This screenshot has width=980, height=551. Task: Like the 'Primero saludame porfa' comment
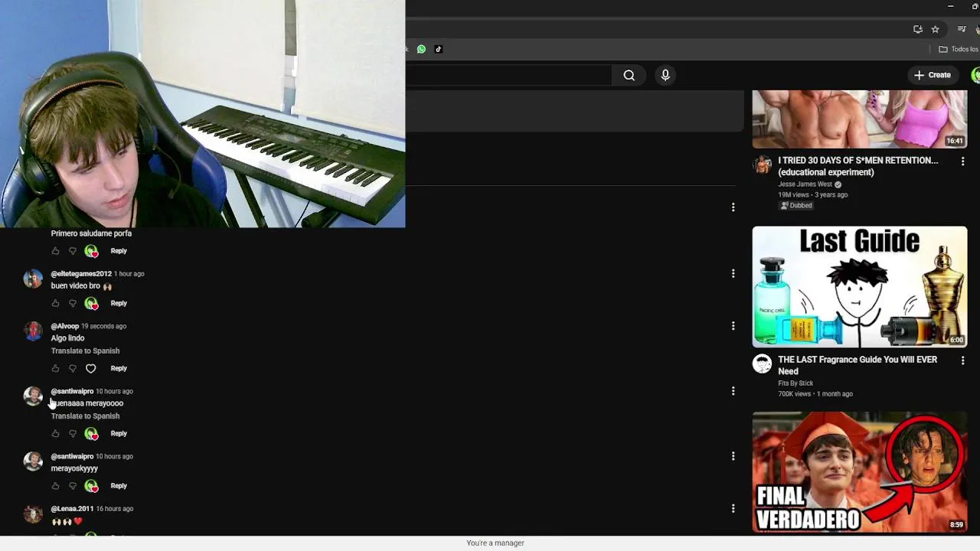[55, 251]
